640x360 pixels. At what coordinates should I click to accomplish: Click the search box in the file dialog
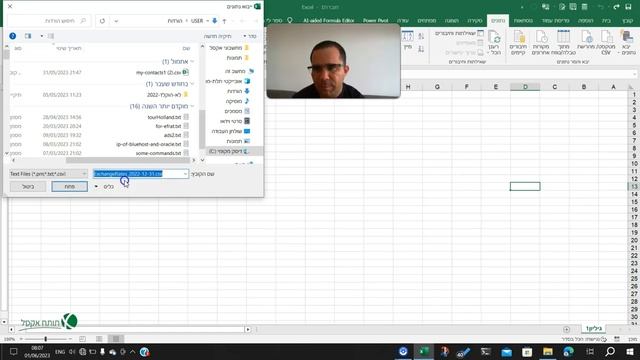(49, 21)
